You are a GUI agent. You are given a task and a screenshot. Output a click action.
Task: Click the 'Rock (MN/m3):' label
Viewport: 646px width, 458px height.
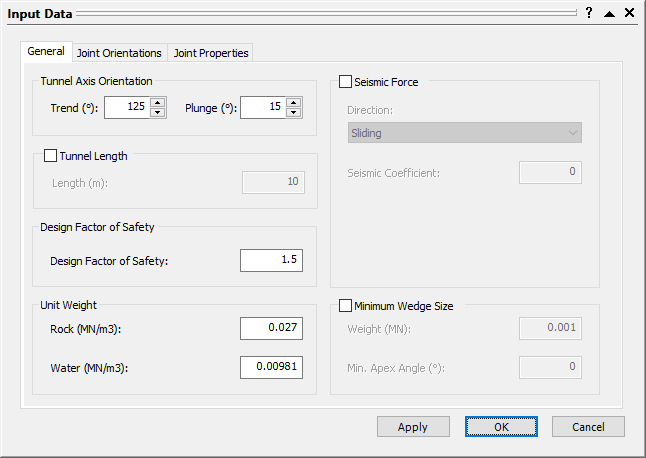point(86,329)
